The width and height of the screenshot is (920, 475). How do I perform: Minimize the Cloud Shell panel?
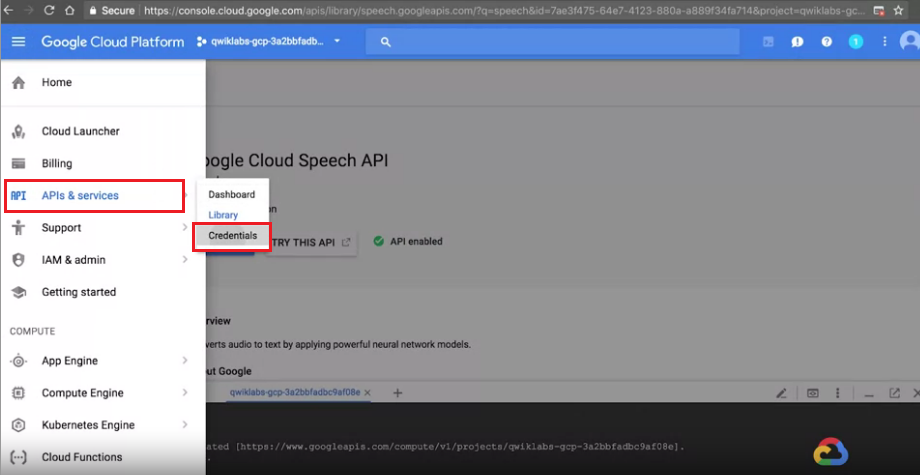click(869, 395)
